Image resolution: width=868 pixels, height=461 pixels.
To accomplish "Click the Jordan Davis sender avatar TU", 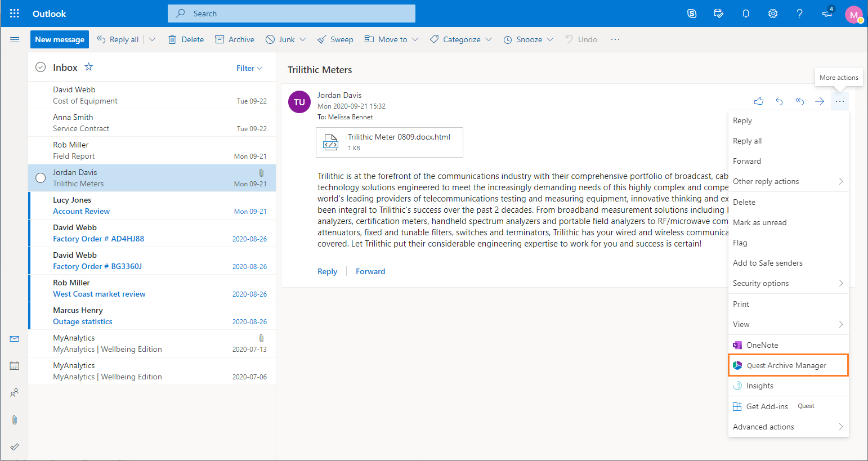I will click(299, 102).
